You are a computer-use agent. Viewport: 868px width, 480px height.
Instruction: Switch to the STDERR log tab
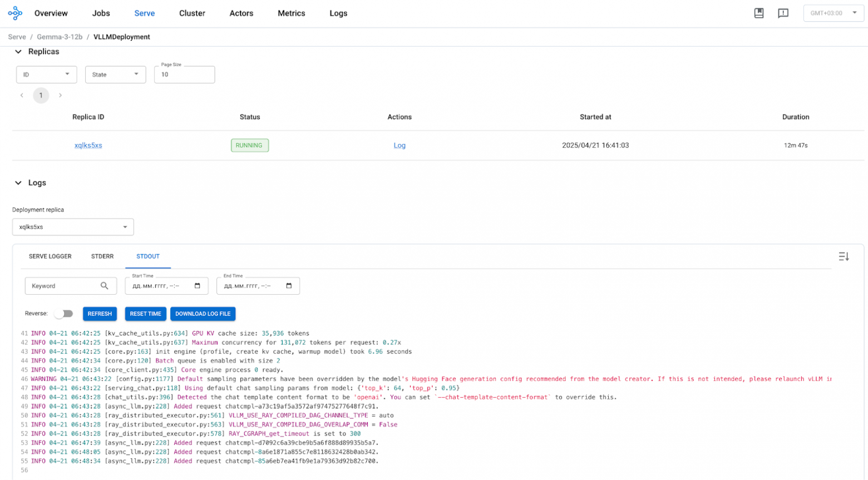point(102,256)
